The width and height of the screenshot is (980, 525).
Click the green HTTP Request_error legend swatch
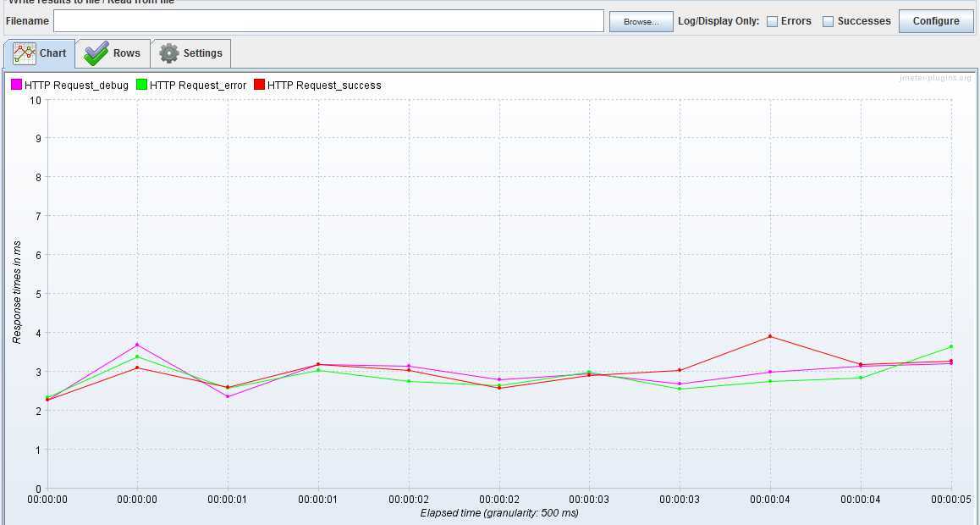click(x=142, y=85)
